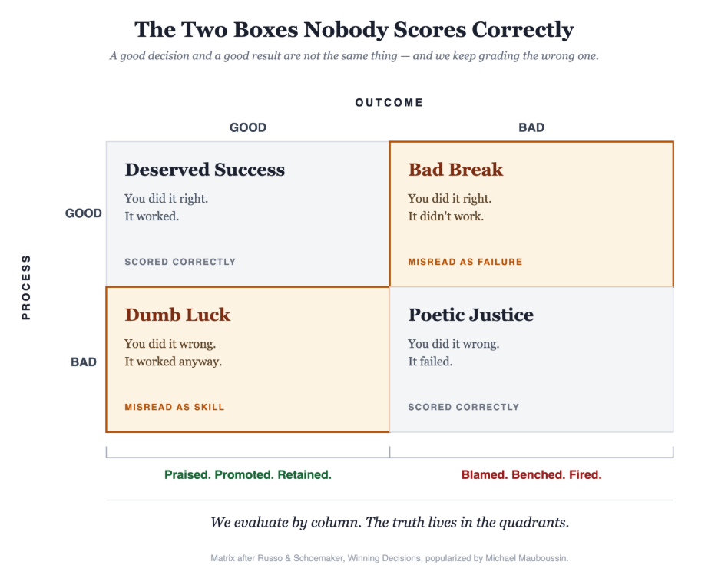Click the GOOD row label
The image size is (708, 588).
click(x=84, y=213)
